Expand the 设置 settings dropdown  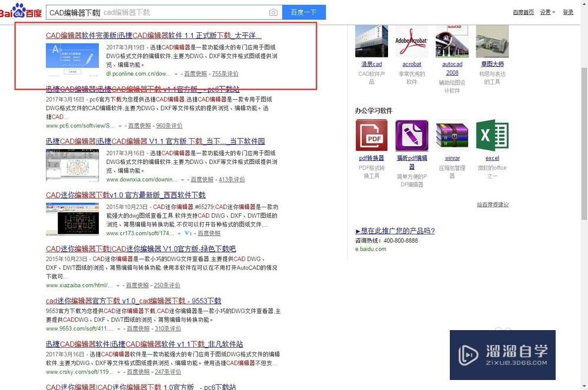[547, 12]
